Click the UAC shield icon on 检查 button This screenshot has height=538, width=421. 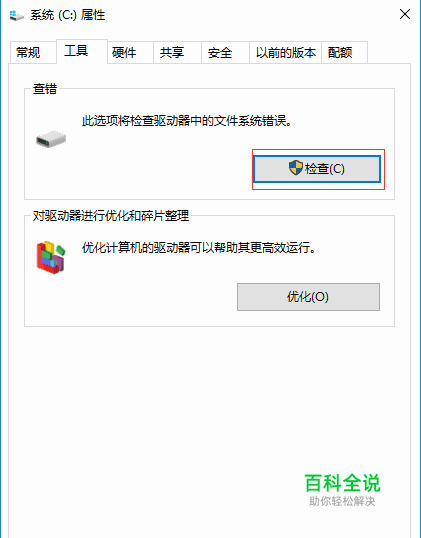pos(295,168)
